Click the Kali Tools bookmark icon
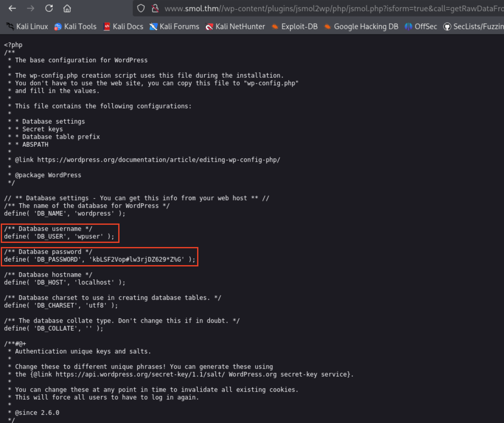504x423 pixels. pos(58,27)
